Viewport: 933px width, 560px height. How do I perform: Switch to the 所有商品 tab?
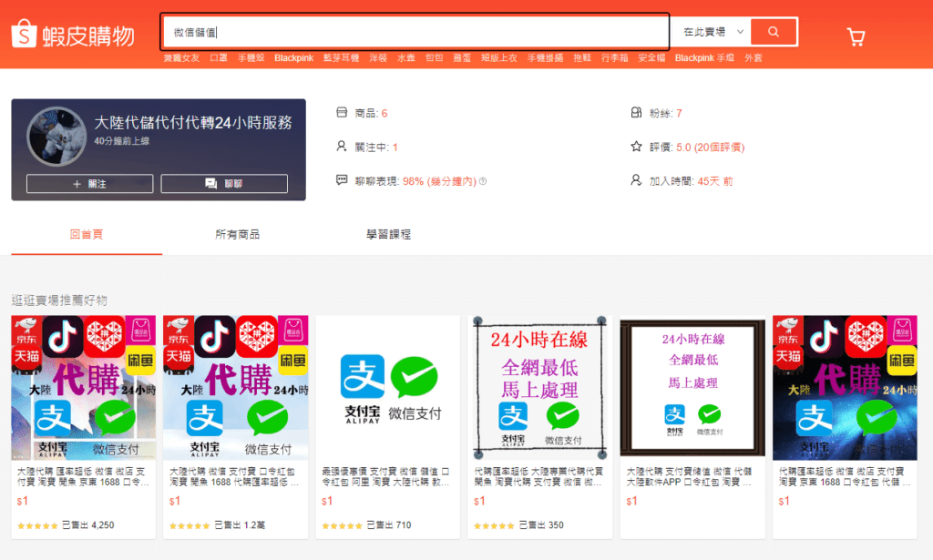238,234
